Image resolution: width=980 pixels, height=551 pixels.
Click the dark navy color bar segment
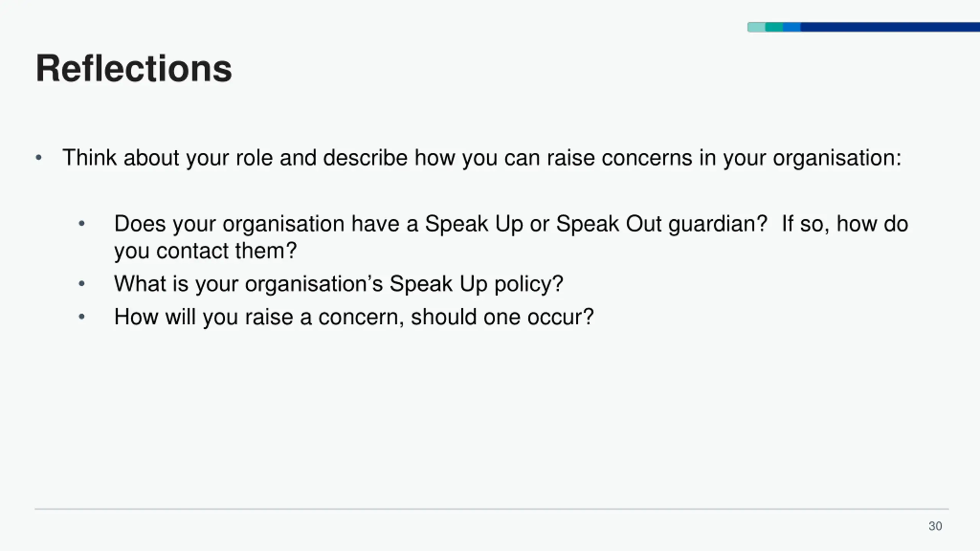[890, 27]
